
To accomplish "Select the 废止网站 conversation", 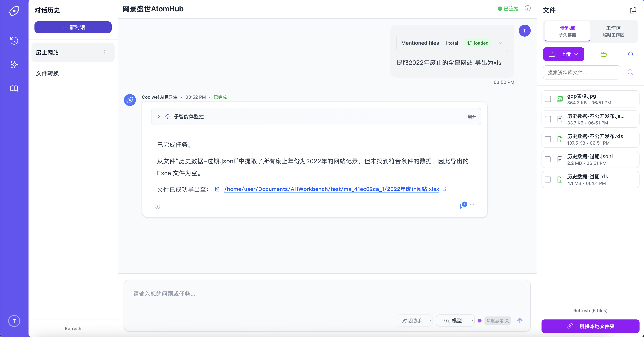I will coord(73,52).
